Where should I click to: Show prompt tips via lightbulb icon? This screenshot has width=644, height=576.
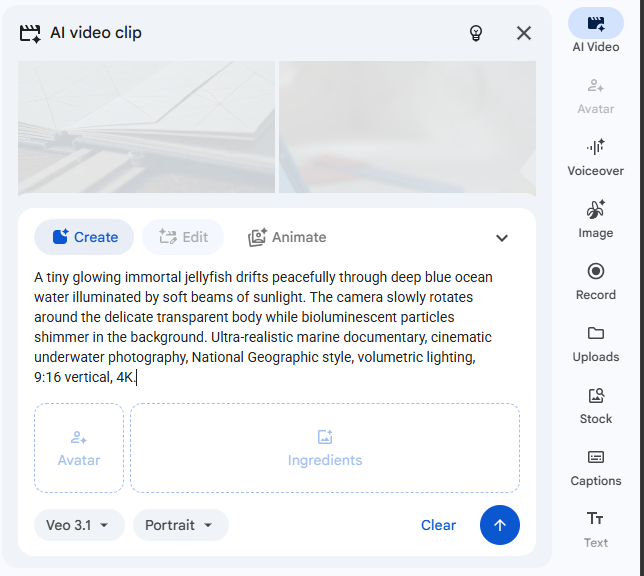476,33
